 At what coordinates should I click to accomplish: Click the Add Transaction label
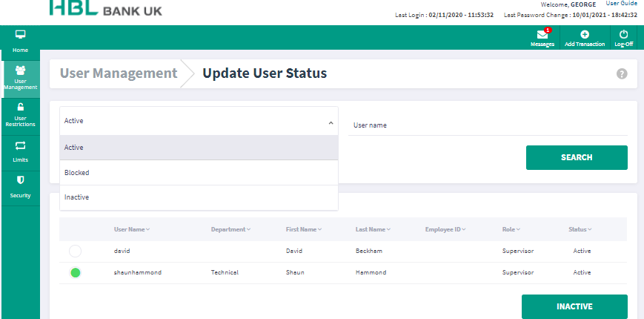(585, 44)
